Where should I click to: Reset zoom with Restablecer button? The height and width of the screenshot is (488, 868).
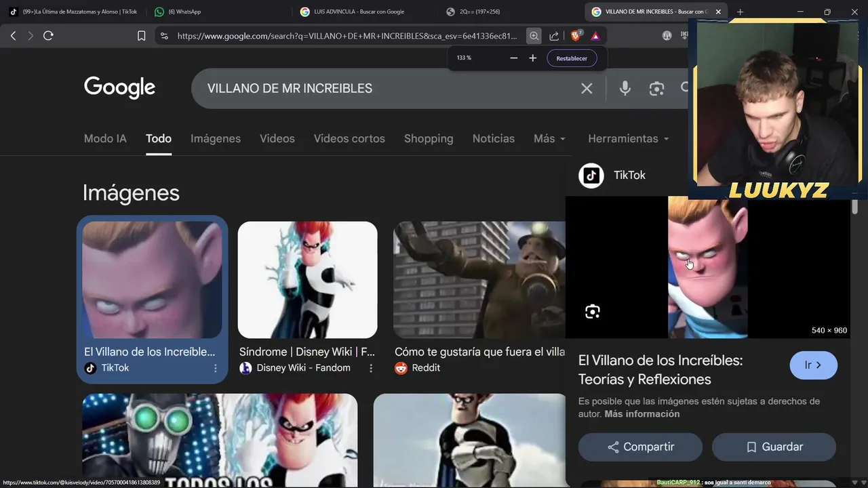click(x=572, y=58)
